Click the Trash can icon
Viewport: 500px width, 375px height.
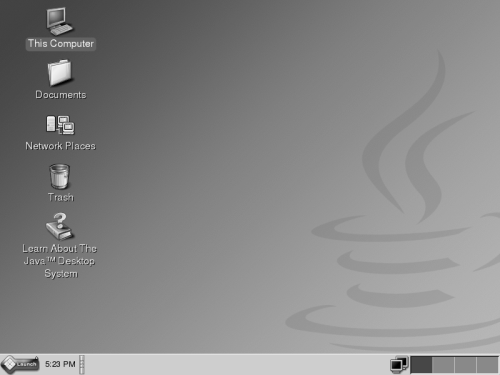click(60, 177)
